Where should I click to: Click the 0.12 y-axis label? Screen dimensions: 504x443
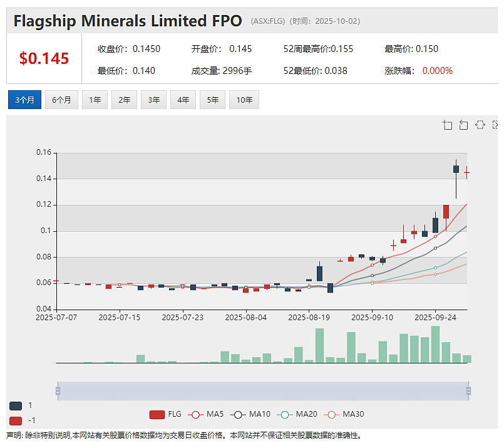pos(44,204)
